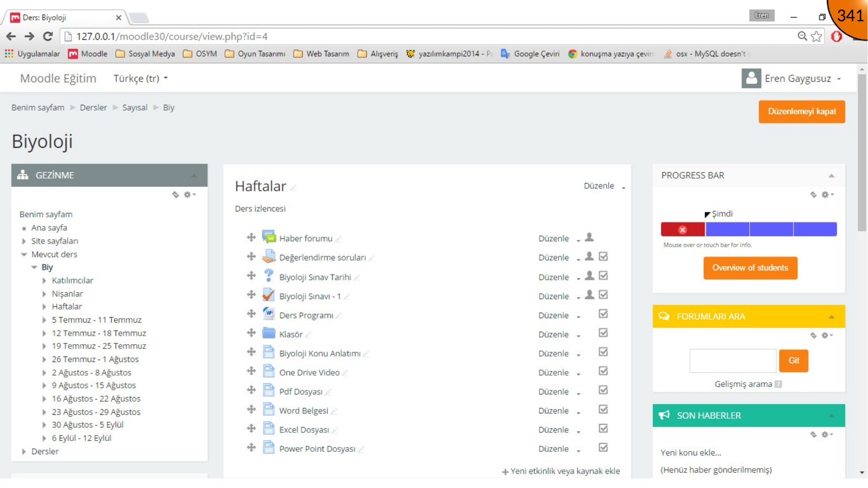Open gear actions menu in Progress Bar block
This screenshot has height=488, width=868.
click(x=828, y=195)
